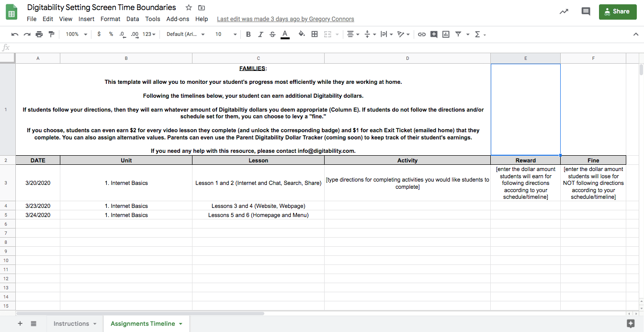
Task: Apply percent format icon
Action: [x=111, y=34]
